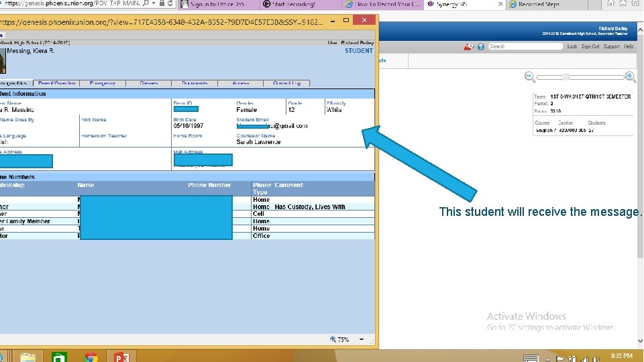Click the Sarah Lawrence counselor name

point(258,142)
